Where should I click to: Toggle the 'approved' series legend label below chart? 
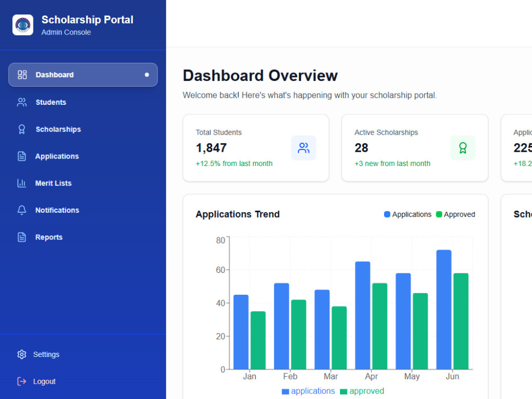pyautogui.click(x=367, y=391)
